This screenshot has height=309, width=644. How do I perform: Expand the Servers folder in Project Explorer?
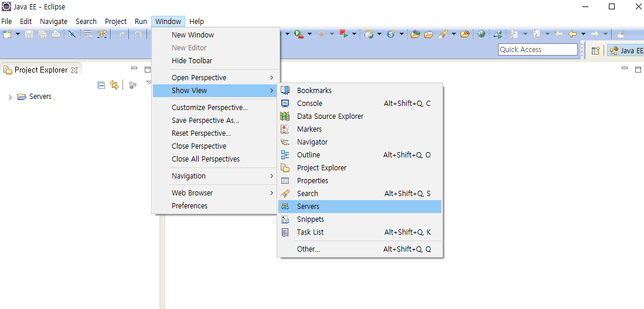11,97
